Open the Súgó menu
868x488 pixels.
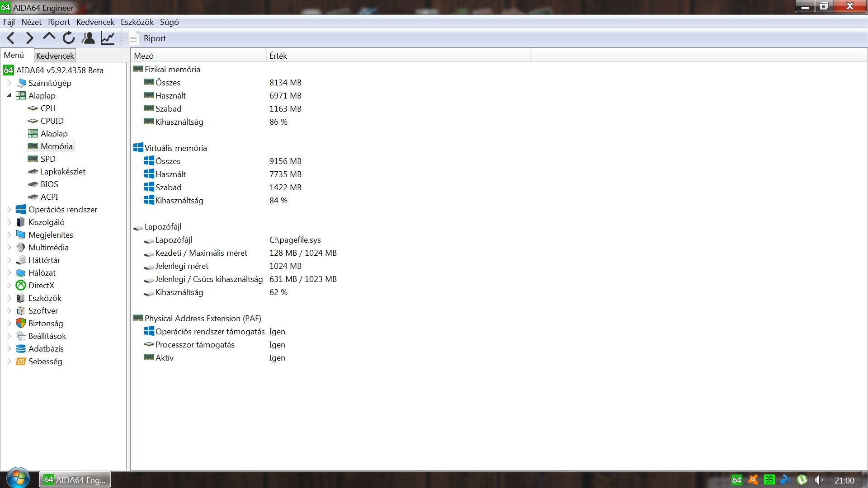point(169,22)
